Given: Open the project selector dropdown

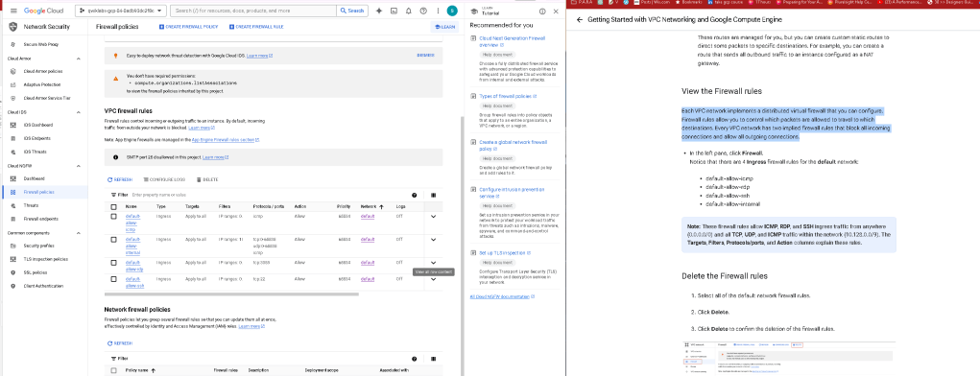Looking at the screenshot, I should [x=121, y=11].
